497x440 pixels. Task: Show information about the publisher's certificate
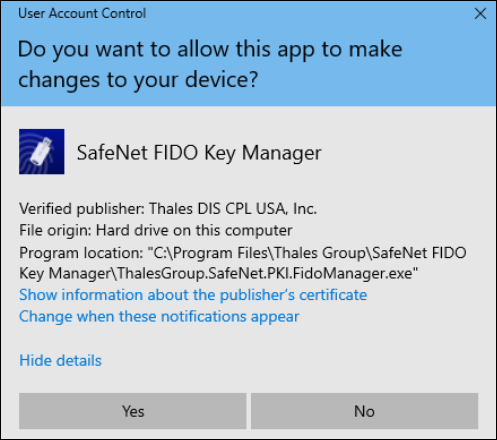(193, 295)
